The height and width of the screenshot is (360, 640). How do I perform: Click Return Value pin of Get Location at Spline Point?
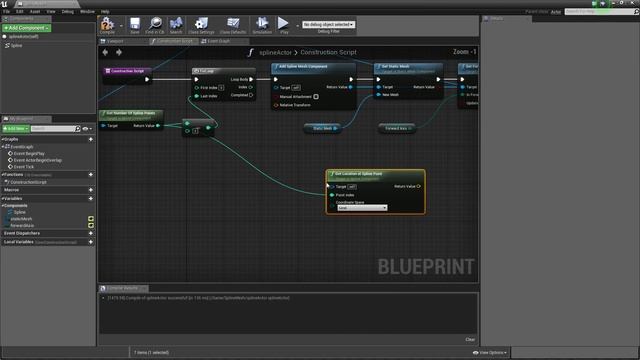click(418, 186)
